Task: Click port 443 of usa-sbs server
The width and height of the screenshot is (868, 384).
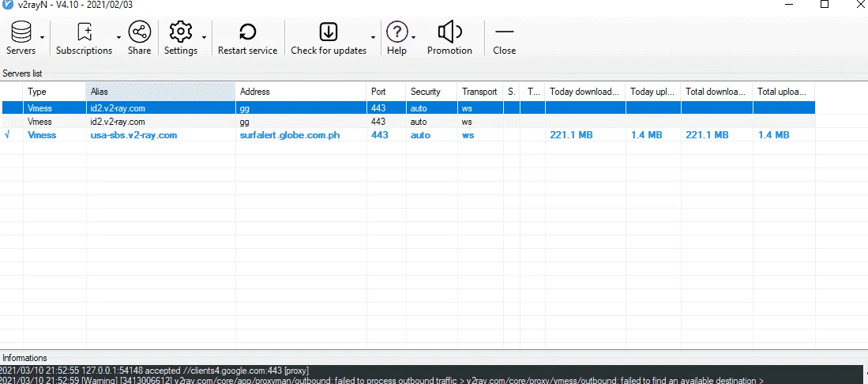Action: tap(379, 134)
